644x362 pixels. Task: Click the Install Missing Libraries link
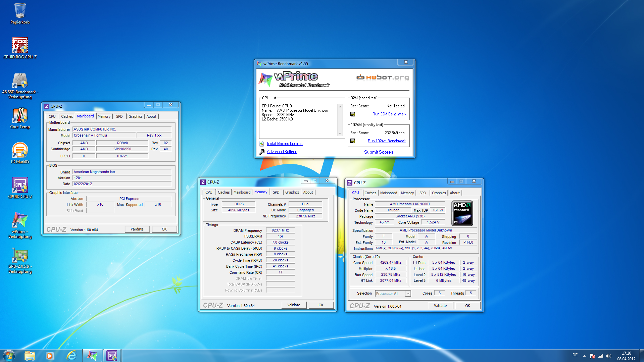(x=285, y=144)
